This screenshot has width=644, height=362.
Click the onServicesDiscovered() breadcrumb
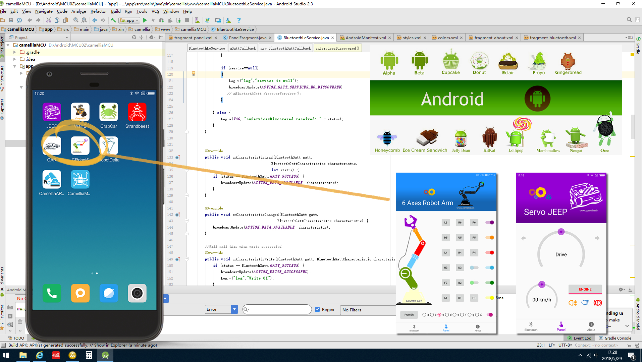[337, 48]
